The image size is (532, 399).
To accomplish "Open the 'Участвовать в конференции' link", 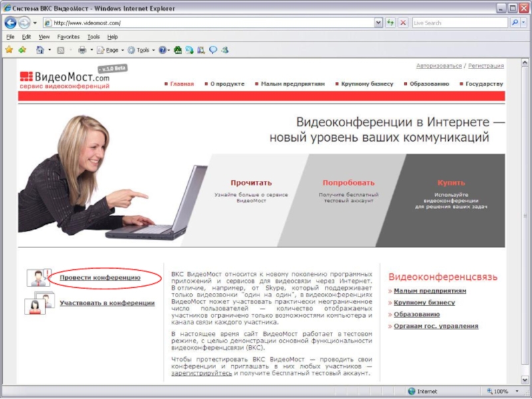I will pyautogui.click(x=106, y=303).
